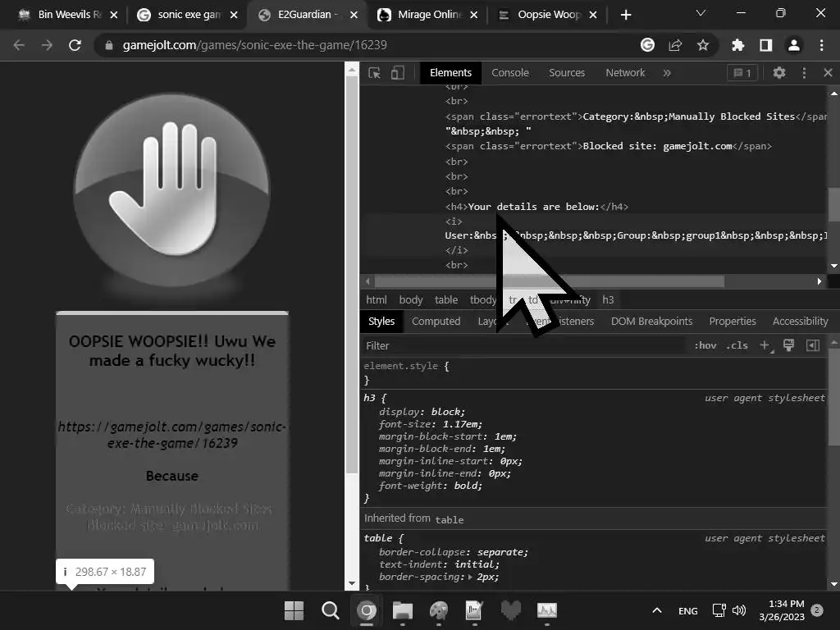Open File Explorer from the taskbar
Viewport: 840px width, 630px height.
[402, 610]
